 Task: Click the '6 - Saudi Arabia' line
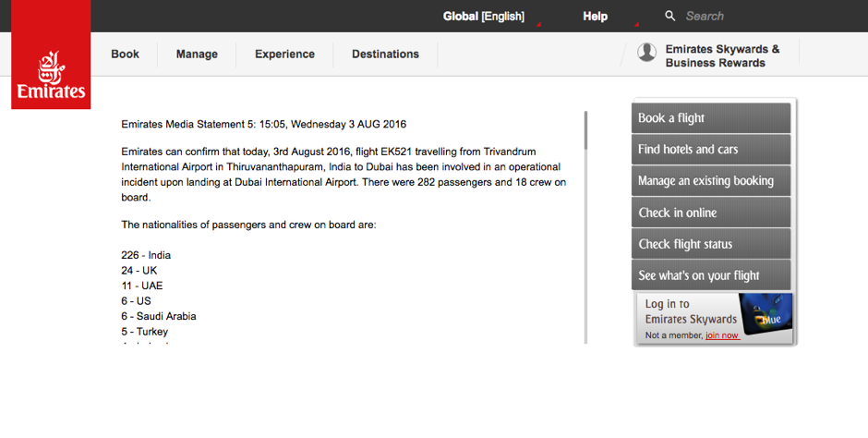pos(159,316)
